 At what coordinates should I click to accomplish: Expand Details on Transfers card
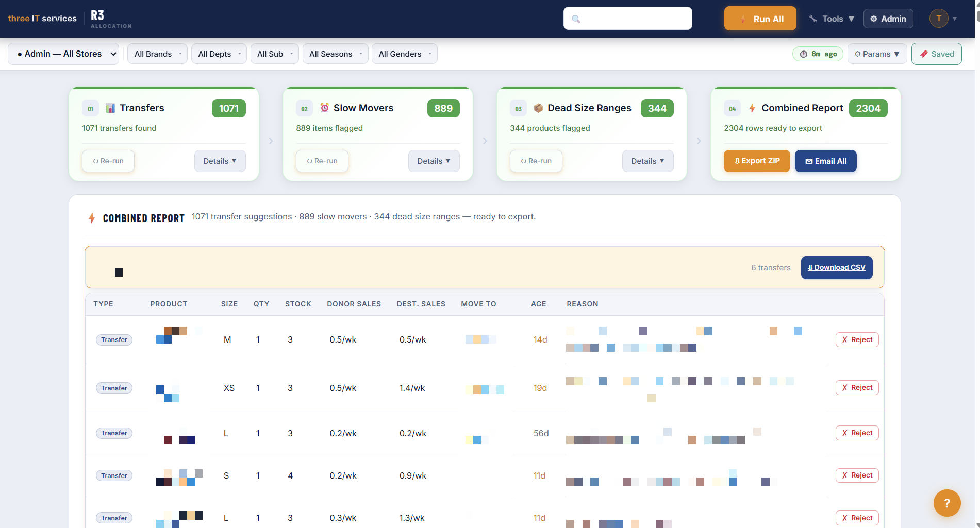tap(220, 161)
